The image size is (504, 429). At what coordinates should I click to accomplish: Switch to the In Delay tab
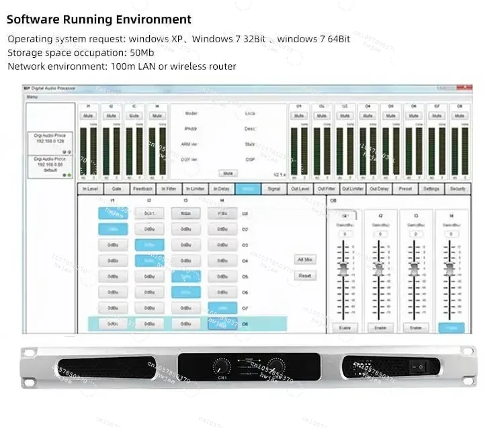click(222, 189)
